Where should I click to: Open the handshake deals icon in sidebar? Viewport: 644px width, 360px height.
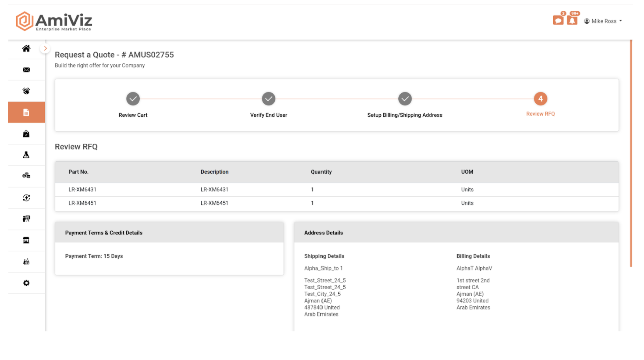tap(26, 91)
